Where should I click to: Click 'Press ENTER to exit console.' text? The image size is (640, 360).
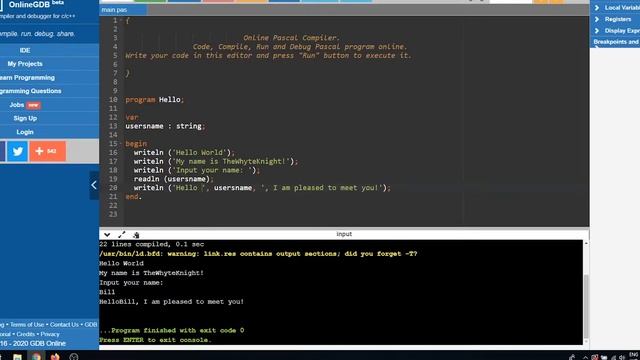(156, 340)
